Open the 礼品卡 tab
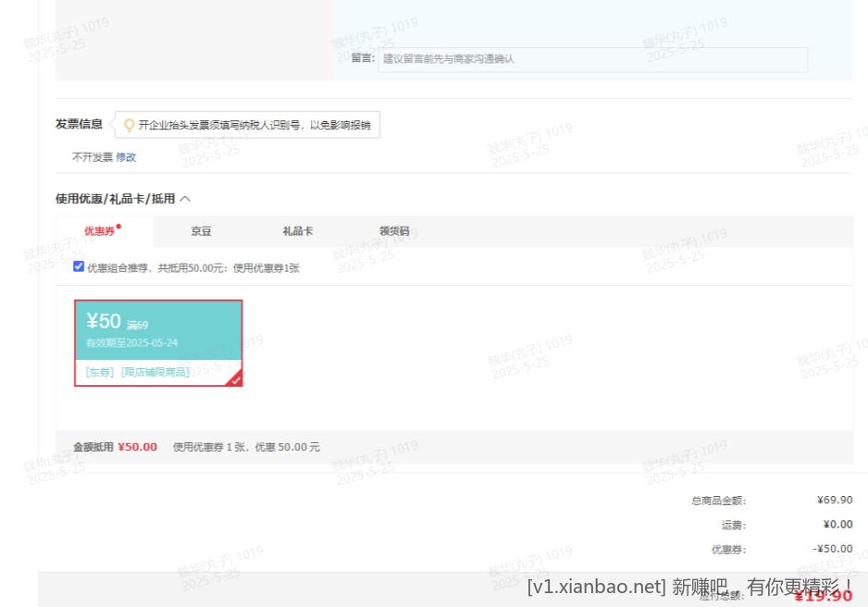This screenshot has height=607, width=868. click(297, 231)
